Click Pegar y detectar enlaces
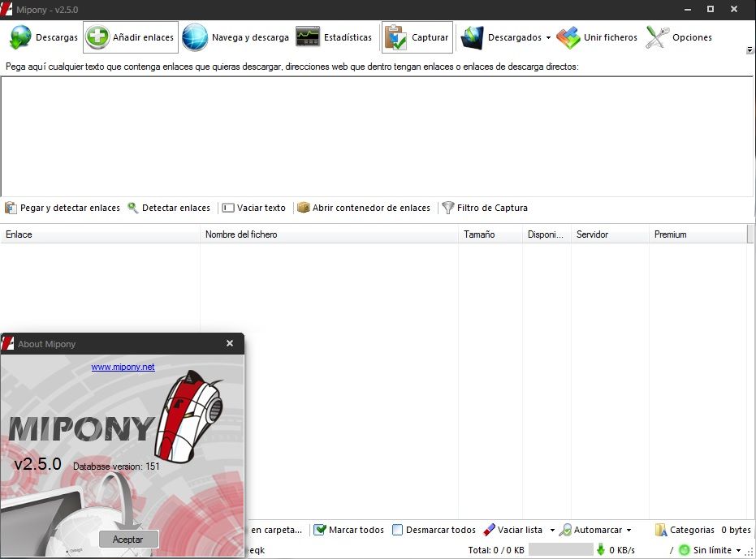This screenshot has height=559, width=756. 63,208
